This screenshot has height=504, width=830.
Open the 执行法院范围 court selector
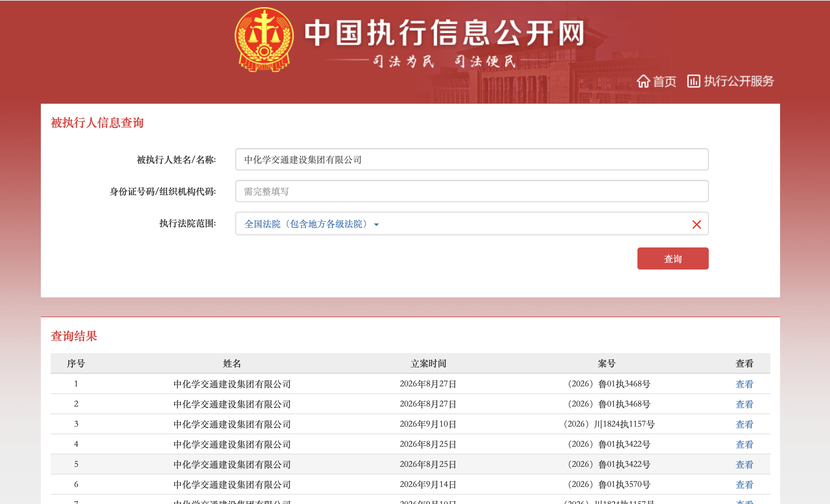pyautogui.click(x=472, y=224)
